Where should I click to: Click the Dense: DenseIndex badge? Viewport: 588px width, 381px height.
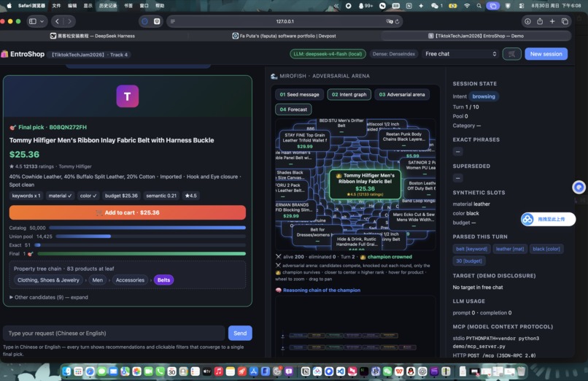coord(394,54)
